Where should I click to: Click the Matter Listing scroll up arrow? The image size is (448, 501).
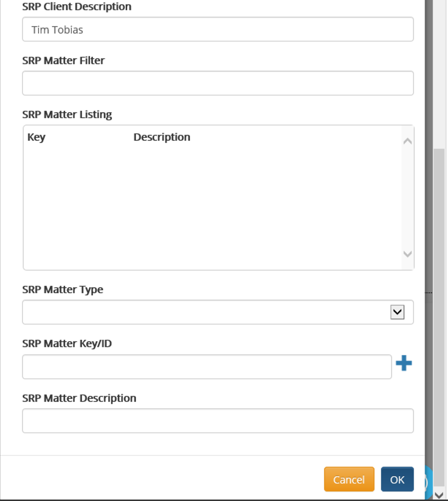[x=407, y=141]
